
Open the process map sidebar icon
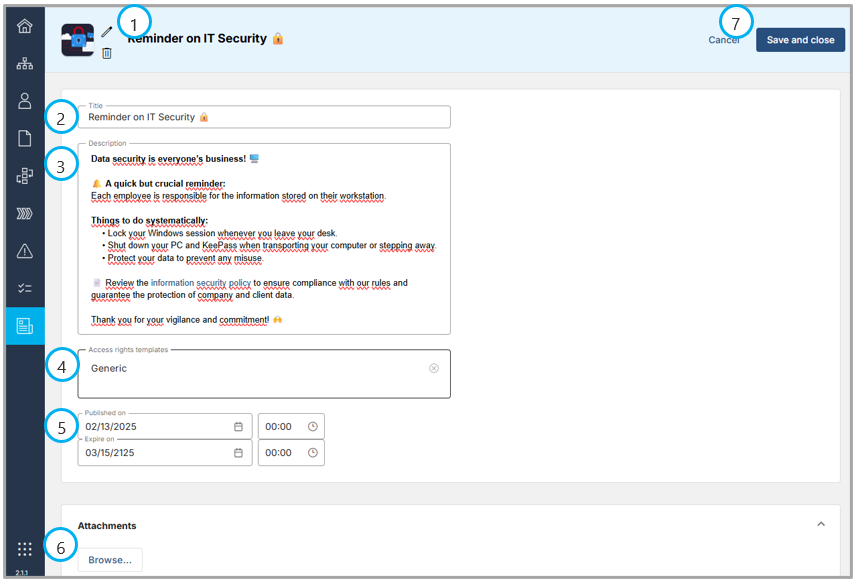click(x=25, y=176)
